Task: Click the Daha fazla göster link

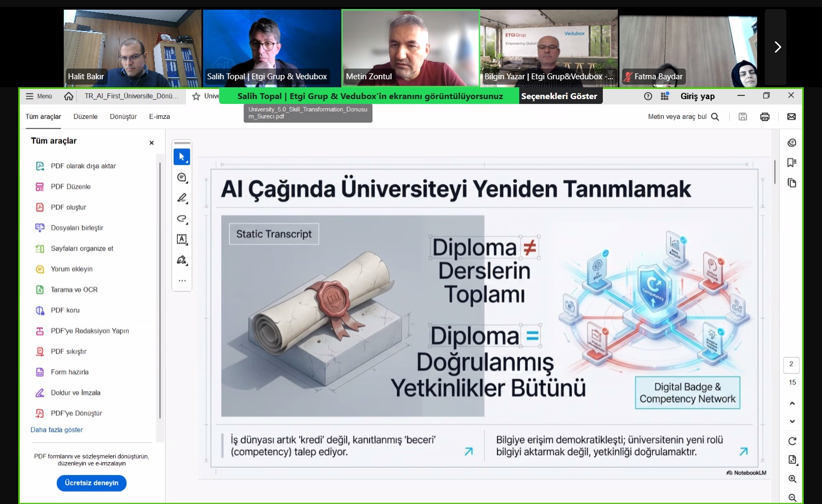Action: [57, 430]
